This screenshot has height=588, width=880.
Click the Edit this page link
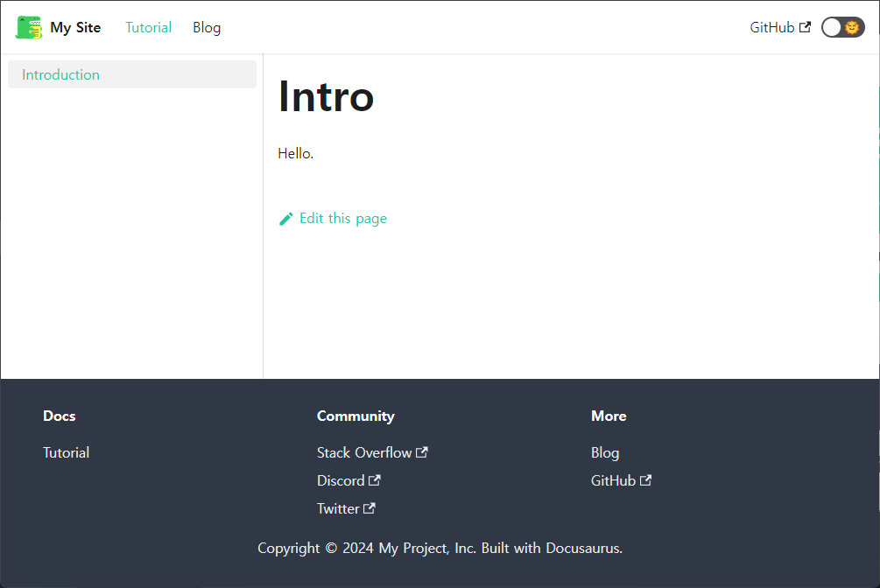tap(342, 218)
